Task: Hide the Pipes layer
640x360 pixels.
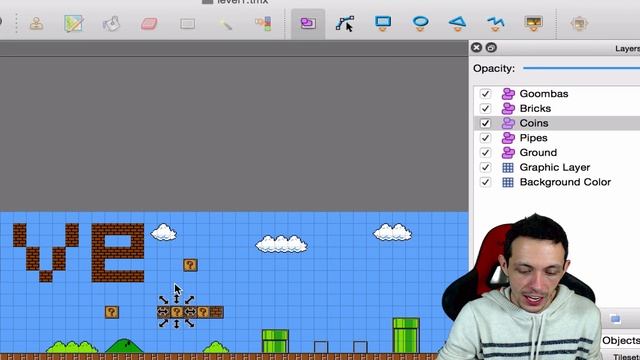Action: tap(485, 138)
